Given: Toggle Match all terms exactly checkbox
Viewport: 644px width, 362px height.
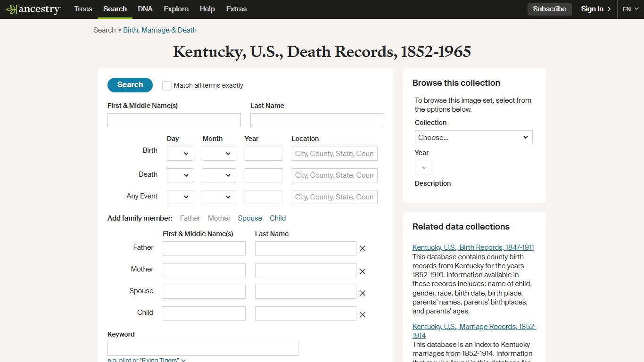Looking at the screenshot, I should (x=167, y=86).
